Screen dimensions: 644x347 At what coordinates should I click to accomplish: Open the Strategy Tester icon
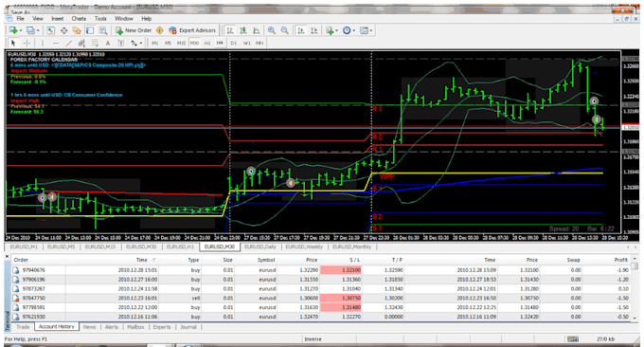pos(103,30)
